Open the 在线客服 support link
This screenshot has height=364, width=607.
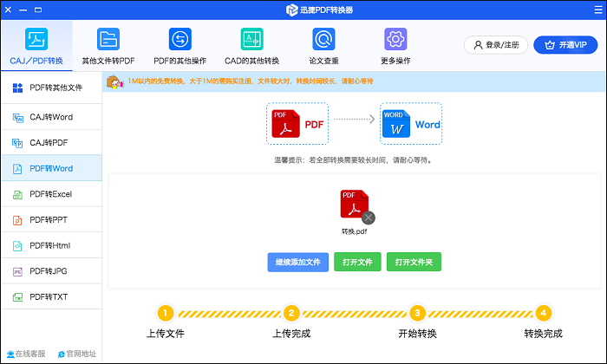pos(26,354)
